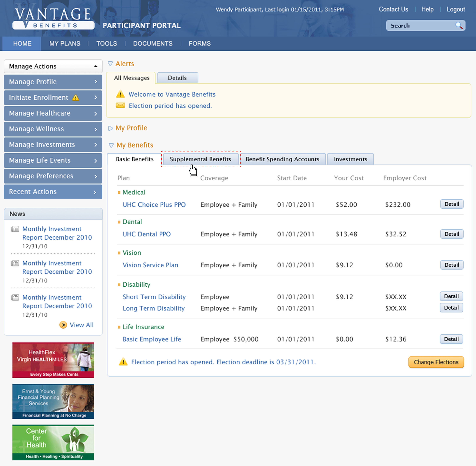
Task: Collapse the Alerts section triangle
Action: click(110, 64)
